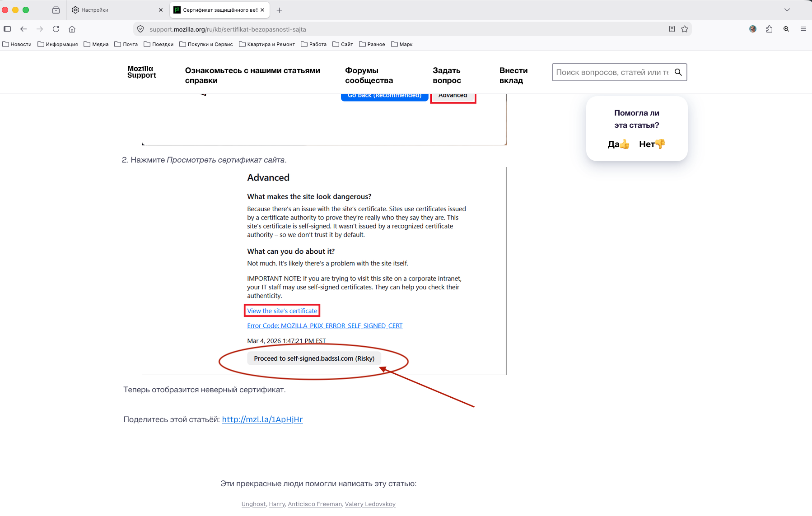The image size is (812, 516).
Task: Open the Сайт bookmarks folder
Action: [x=343, y=44]
